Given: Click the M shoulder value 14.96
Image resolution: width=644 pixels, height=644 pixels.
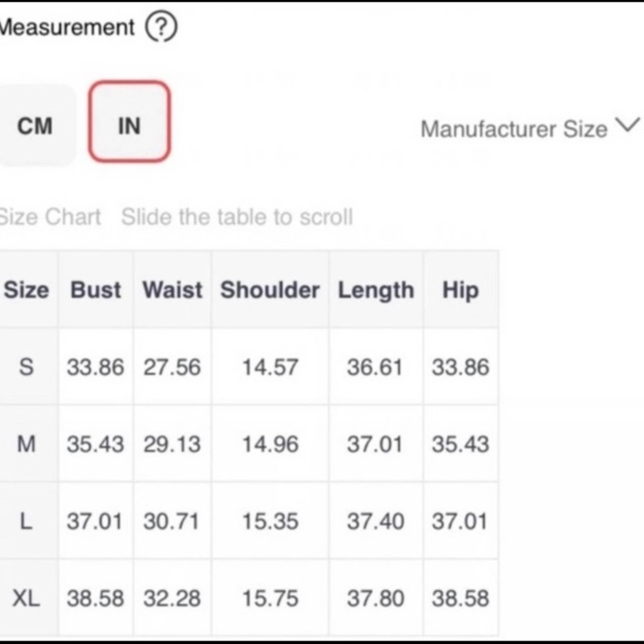Looking at the screenshot, I should coord(270,444).
